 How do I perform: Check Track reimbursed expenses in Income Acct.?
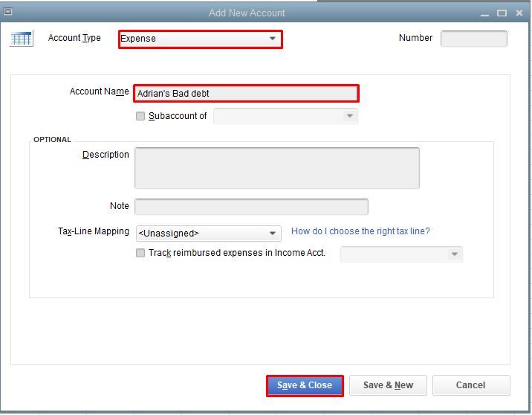coord(140,253)
